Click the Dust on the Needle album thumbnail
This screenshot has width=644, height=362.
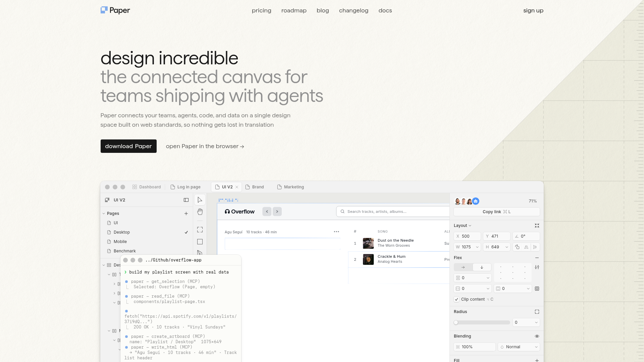(368, 243)
